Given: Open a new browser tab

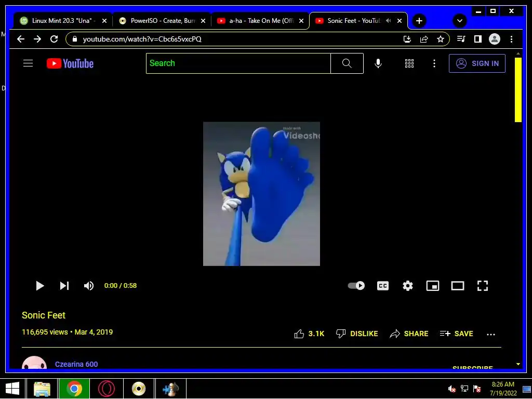Looking at the screenshot, I should (x=419, y=21).
